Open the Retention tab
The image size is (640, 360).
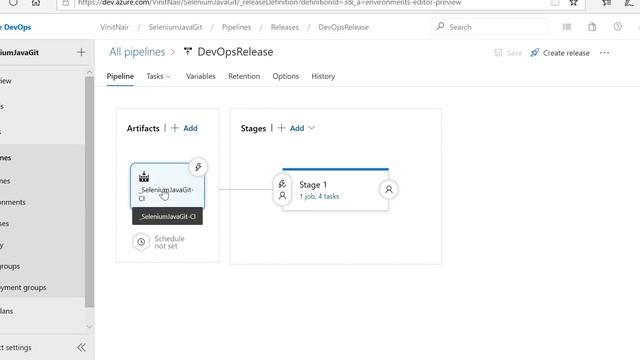pyautogui.click(x=244, y=76)
